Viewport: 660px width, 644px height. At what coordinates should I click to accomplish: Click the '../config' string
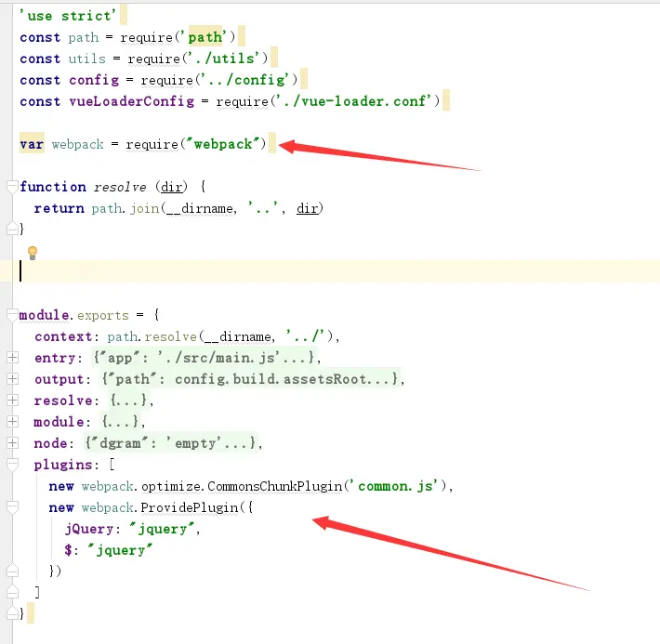(245, 80)
